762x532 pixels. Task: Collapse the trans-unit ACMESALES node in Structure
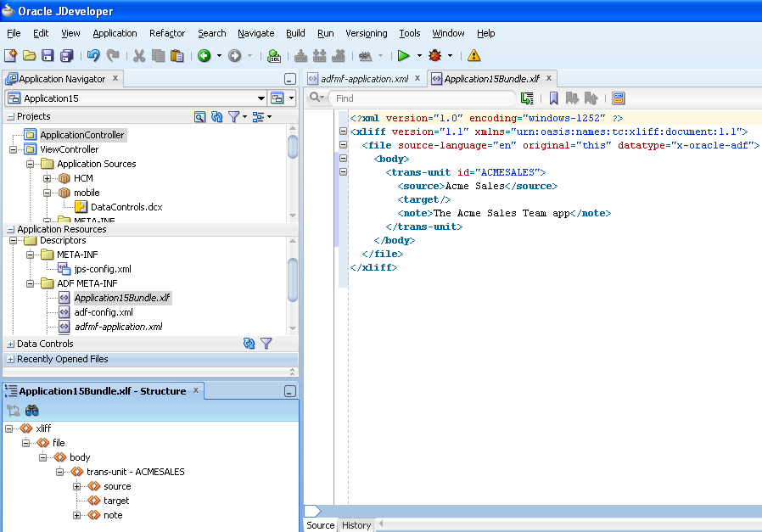59,472
